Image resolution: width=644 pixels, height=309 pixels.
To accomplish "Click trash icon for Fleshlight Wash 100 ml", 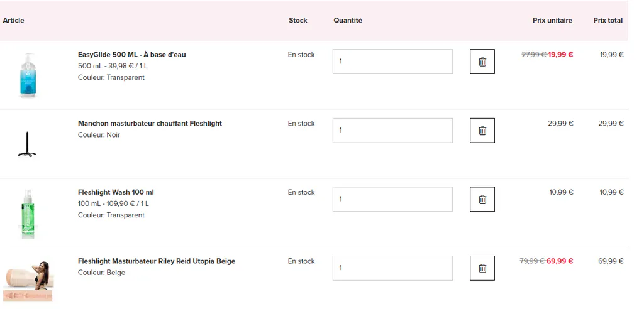I will [x=482, y=200].
